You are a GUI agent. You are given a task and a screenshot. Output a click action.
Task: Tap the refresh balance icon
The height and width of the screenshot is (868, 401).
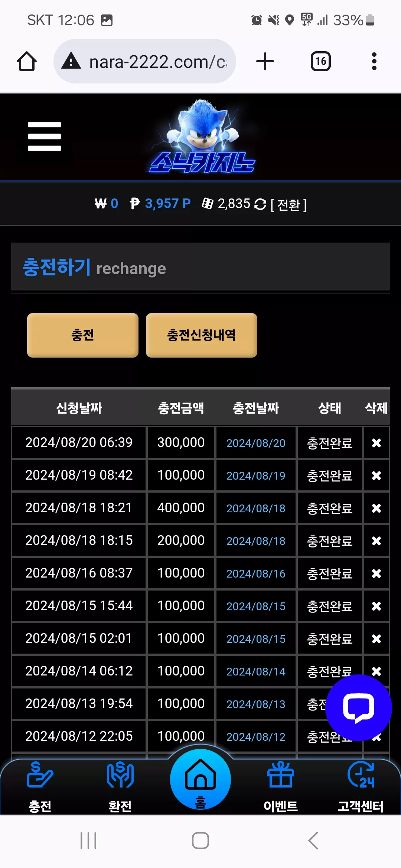coord(260,204)
